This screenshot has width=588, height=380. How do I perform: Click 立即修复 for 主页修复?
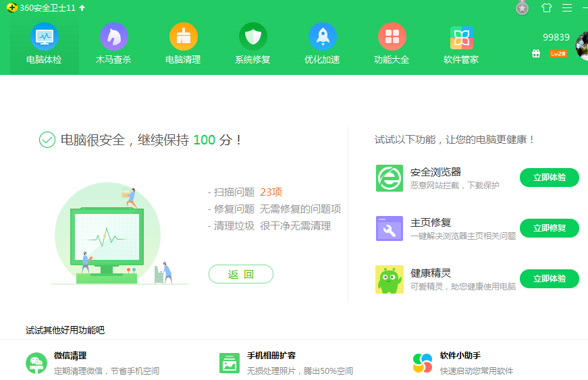pyautogui.click(x=549, y=228)
